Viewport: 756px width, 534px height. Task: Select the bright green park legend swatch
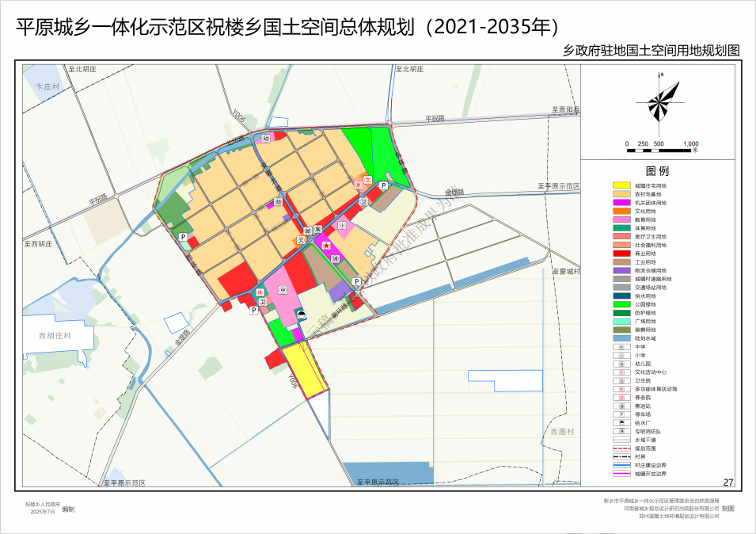pyautogui.click(x=622, y=304)
